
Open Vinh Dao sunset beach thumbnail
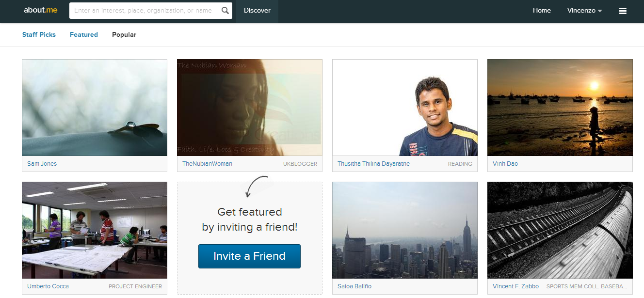click(560, 108)
